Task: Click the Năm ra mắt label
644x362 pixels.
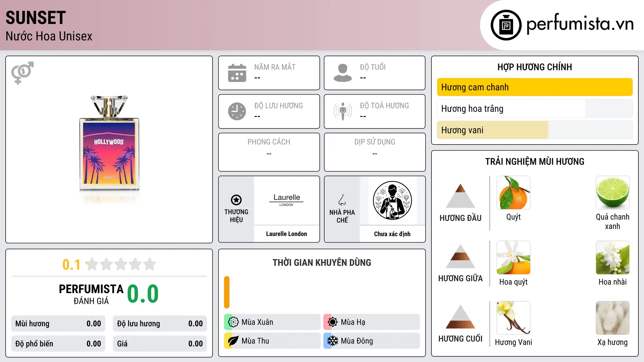Action: 275,67
